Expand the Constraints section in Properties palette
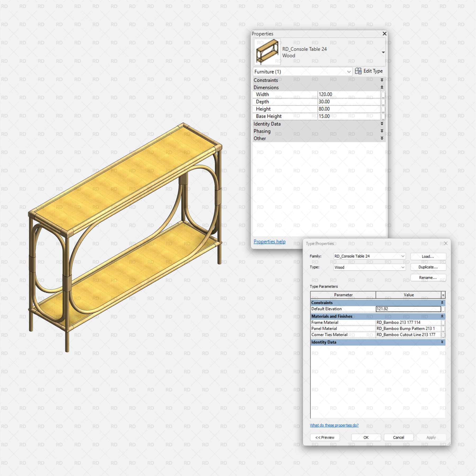The height and width of the screenshot is (476, 476). 382,80
